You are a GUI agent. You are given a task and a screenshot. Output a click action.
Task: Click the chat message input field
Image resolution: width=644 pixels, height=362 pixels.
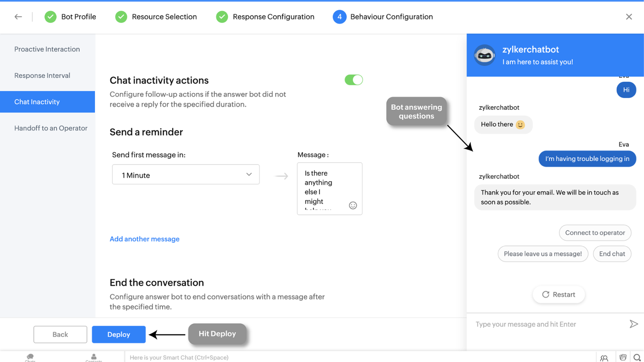coord(547,324)
